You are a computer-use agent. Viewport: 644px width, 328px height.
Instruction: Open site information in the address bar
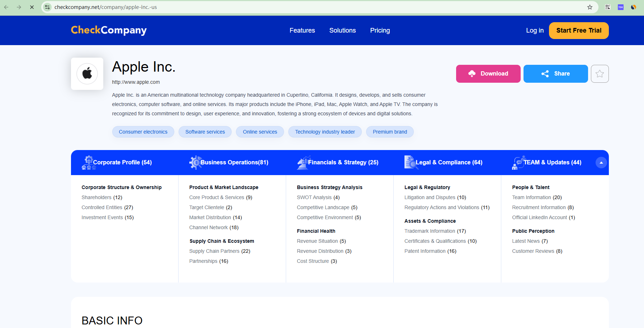(47, 7)
